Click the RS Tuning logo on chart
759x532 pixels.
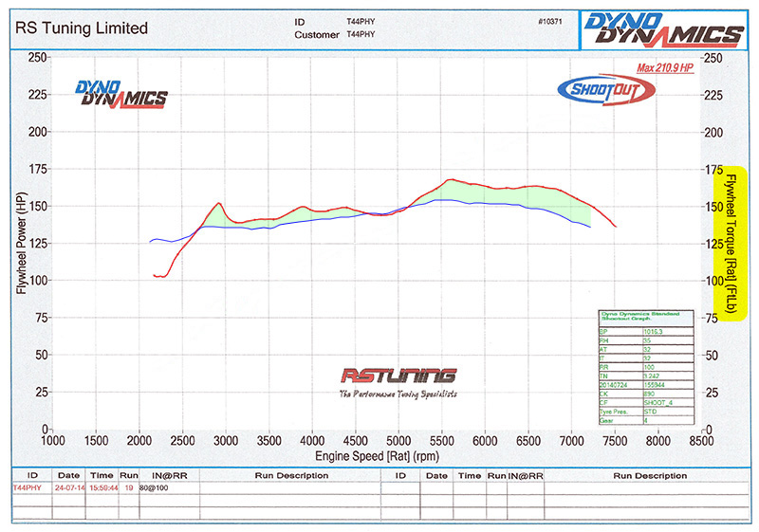point(398,378)
